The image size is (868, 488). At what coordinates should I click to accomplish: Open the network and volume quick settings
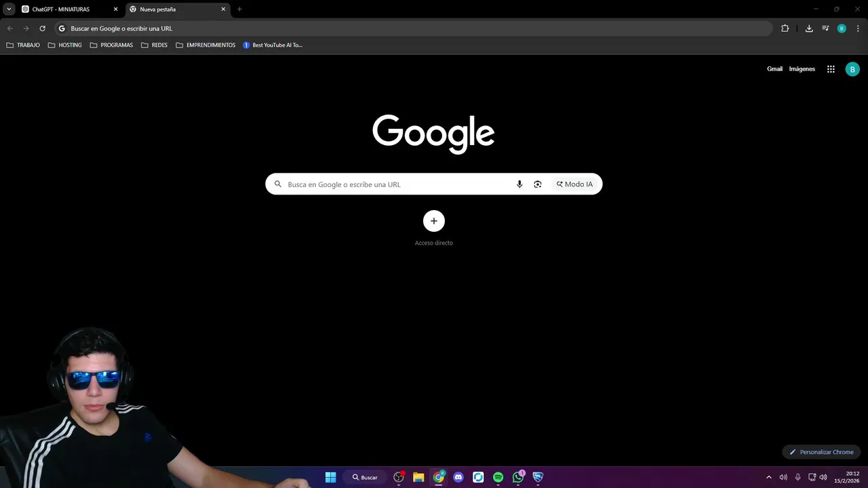(x=817, y=477)
